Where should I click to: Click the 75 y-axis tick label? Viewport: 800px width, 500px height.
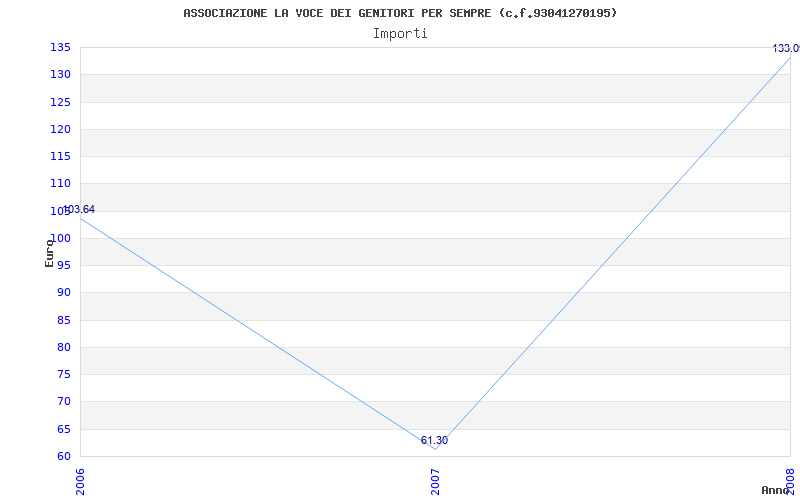point(63,374)
